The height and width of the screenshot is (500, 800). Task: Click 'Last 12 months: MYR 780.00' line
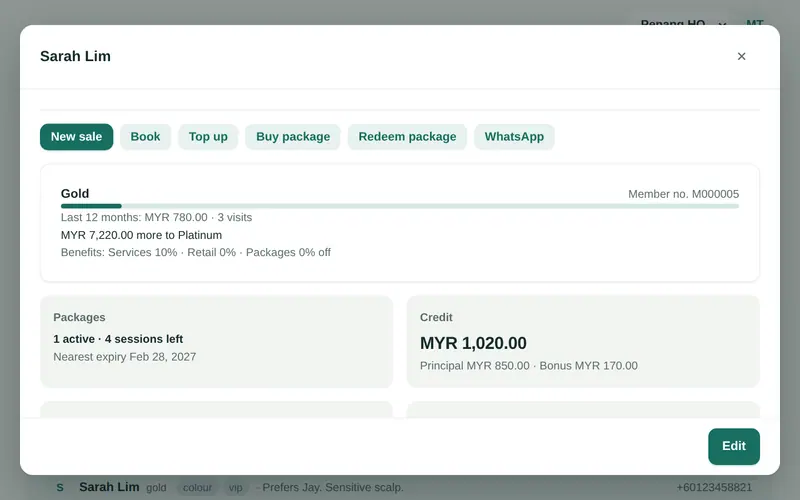[x=156, y=217]
